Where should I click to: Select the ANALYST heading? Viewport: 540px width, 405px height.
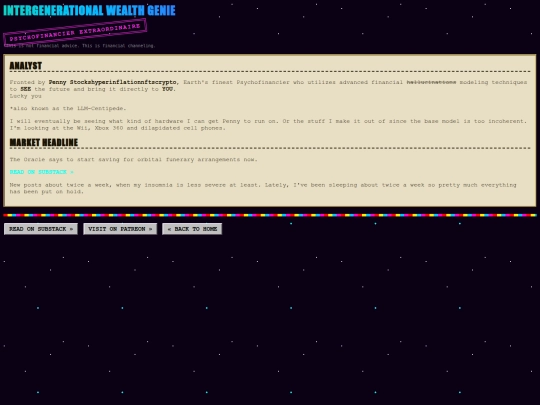coord(25,65)
